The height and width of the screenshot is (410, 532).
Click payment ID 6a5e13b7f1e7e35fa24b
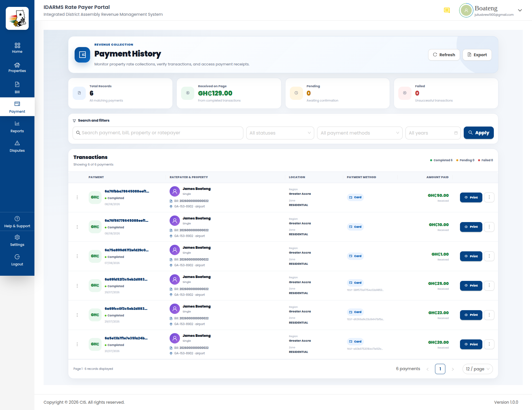coord(126,338)
